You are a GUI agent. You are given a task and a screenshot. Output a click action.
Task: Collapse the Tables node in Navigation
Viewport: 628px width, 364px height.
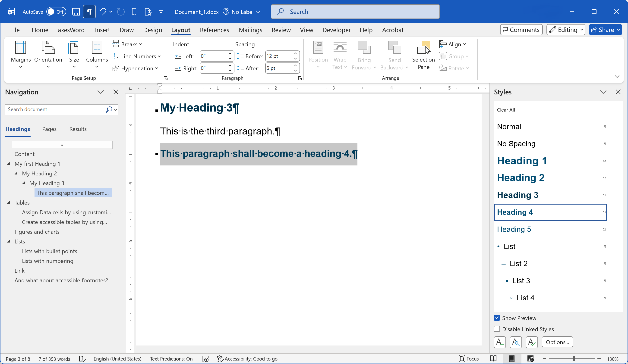coord(9,202)
